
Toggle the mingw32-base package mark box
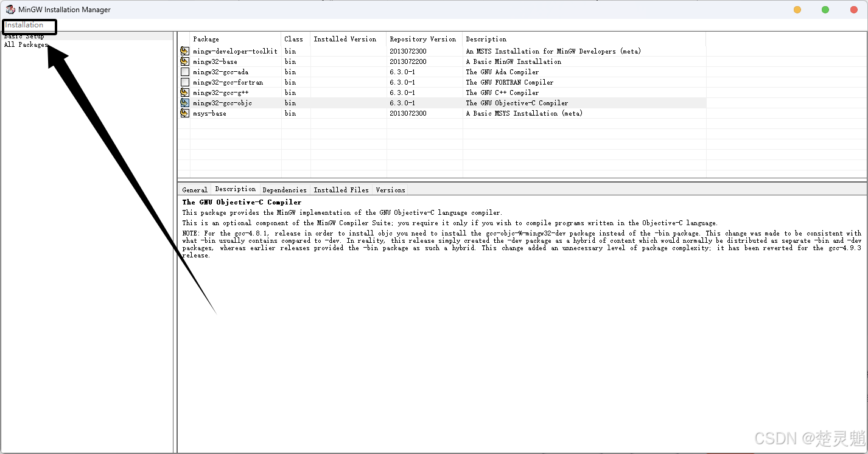[x=184, y=61]
